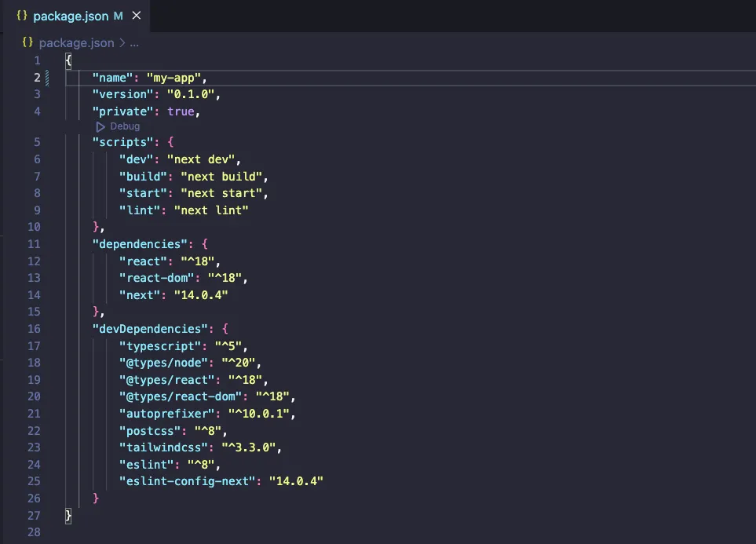Click the true value of private

tap(181, 111)
